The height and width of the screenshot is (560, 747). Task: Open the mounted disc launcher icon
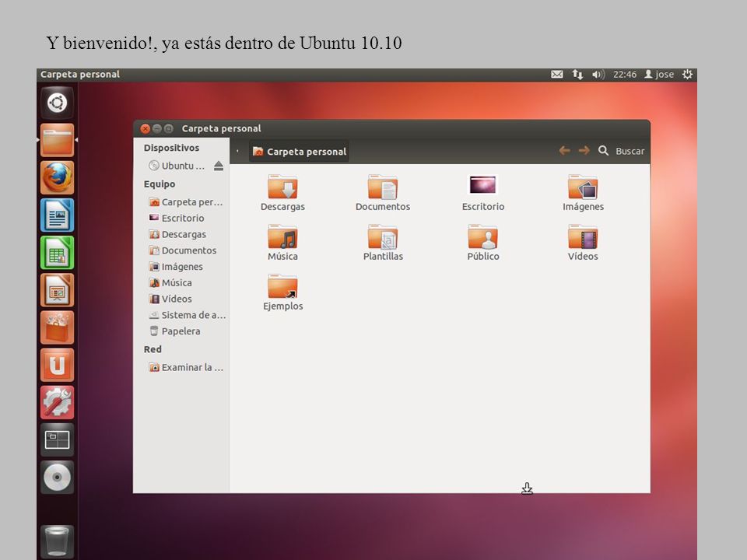57,477
